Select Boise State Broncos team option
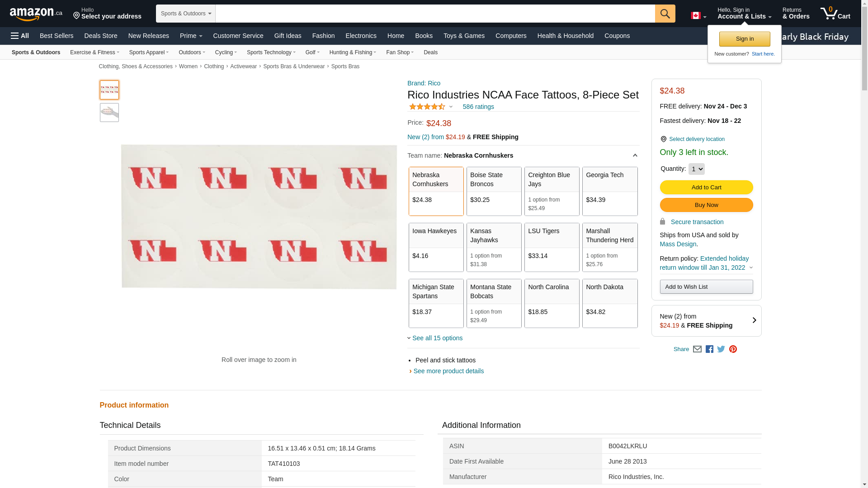The height and width of the screenshot is (488, 868). pos(494,191)
